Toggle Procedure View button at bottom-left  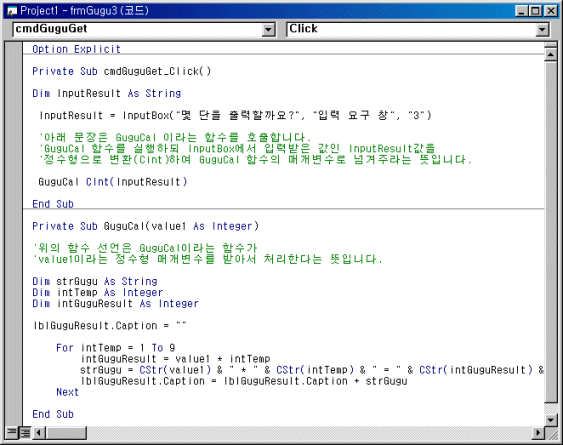(x=12, y=432)
